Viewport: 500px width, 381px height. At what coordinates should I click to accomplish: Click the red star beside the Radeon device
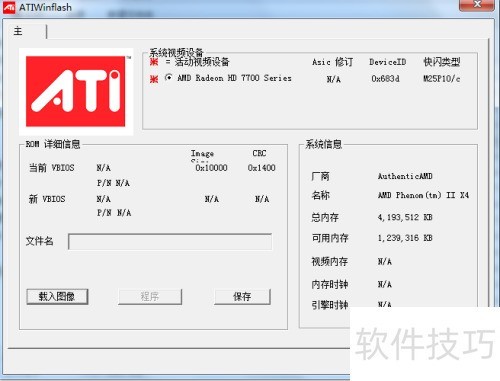pyautogui.click(x=154, y=79)
